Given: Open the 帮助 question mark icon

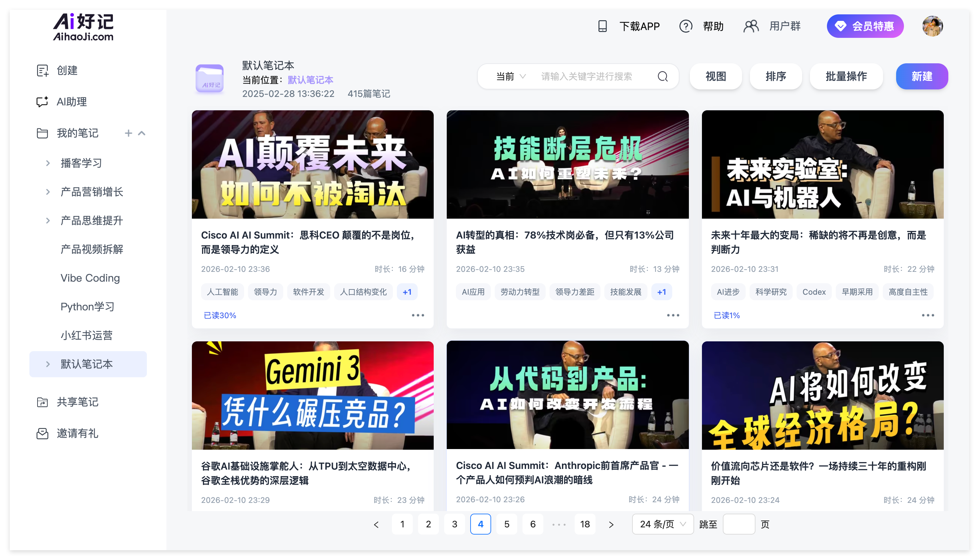Looking at the screenshot, I should click(686, 26).
